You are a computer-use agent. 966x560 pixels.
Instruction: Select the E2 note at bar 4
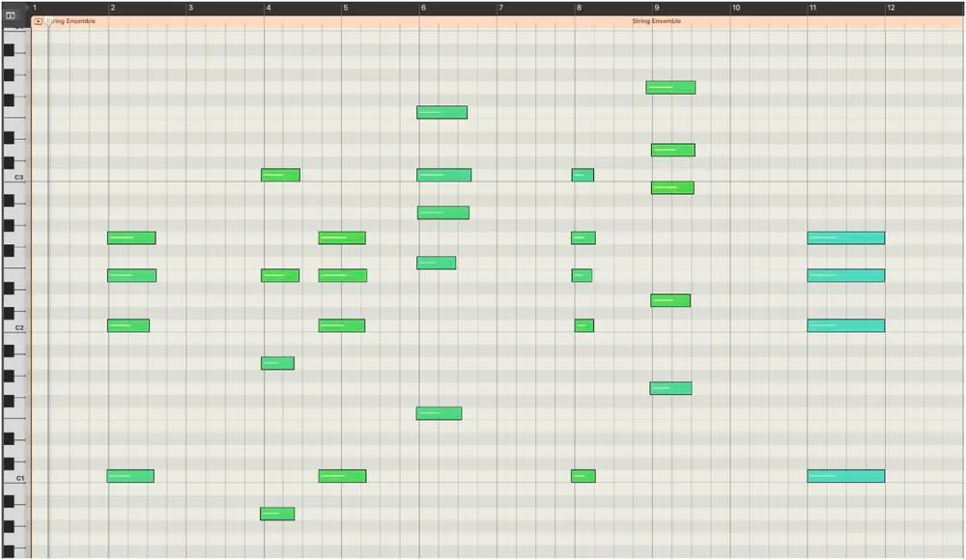(x=280, y=275)
